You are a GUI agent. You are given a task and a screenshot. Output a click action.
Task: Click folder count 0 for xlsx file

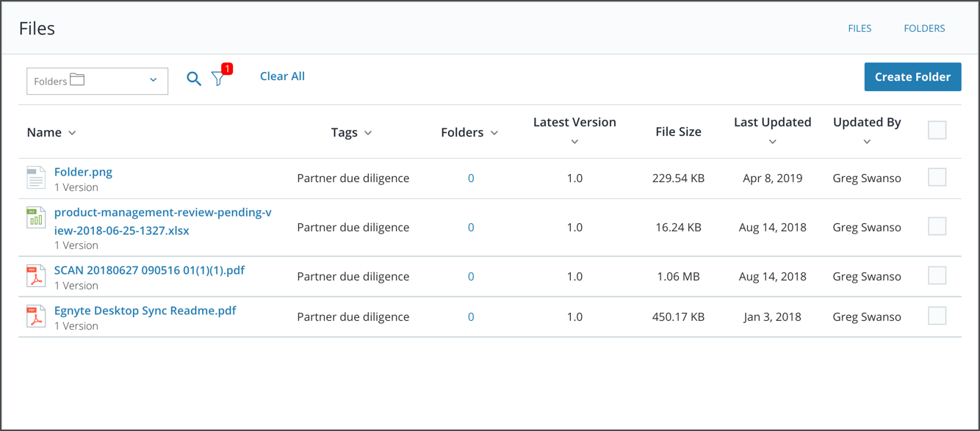point(471,228)
